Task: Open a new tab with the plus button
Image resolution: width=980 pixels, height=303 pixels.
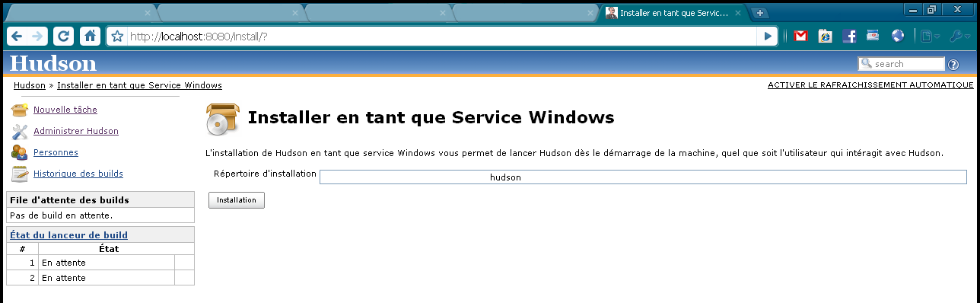Action: click(x=759, y=13)
